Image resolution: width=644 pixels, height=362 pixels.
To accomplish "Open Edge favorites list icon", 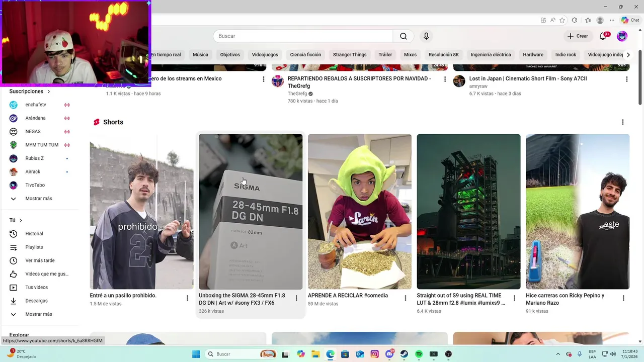I will [x=588, y=20].
